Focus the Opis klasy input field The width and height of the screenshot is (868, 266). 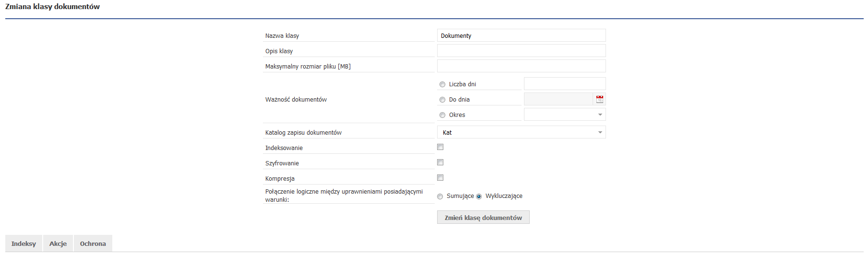[521, 51]
